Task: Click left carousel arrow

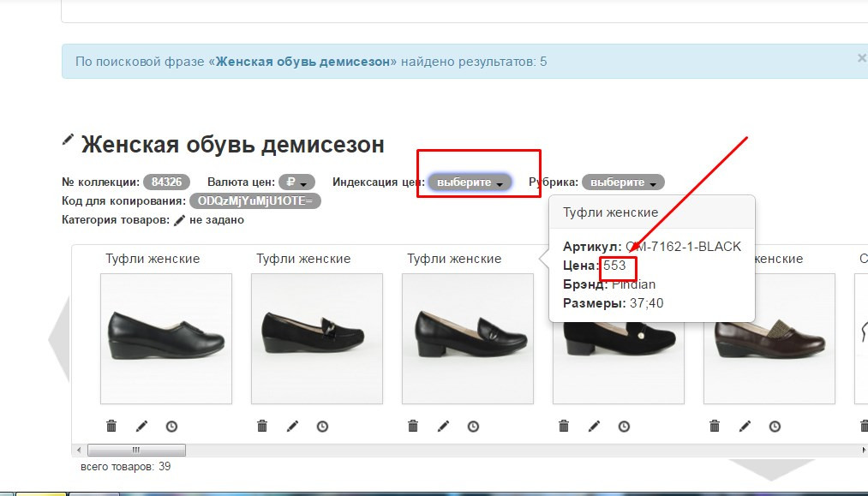Action: coord(60,338)
